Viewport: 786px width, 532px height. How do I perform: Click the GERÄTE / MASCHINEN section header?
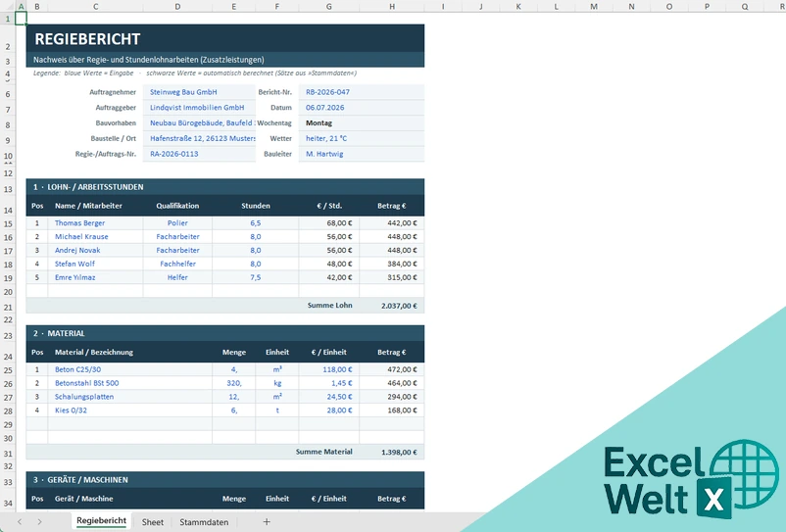[225, 479]
